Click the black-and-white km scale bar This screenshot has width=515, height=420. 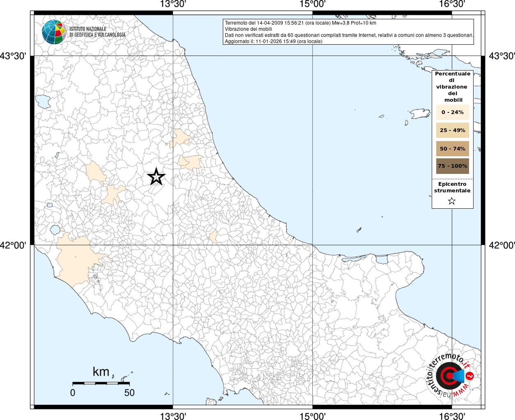(101, 383)
